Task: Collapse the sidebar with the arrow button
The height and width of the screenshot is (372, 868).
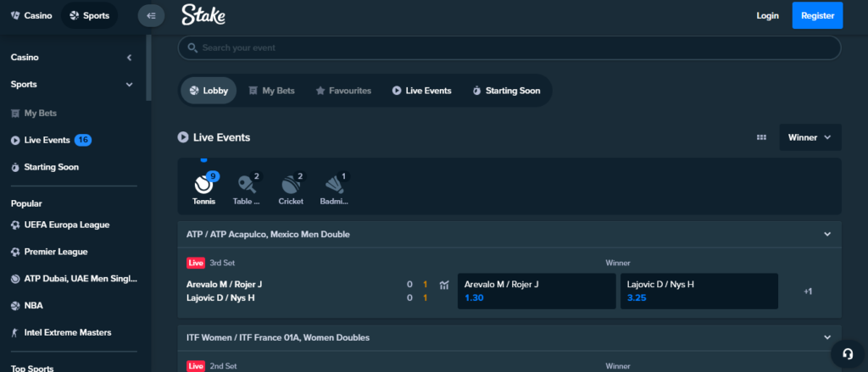Action: pyautogui.click(x=151, y=15)
